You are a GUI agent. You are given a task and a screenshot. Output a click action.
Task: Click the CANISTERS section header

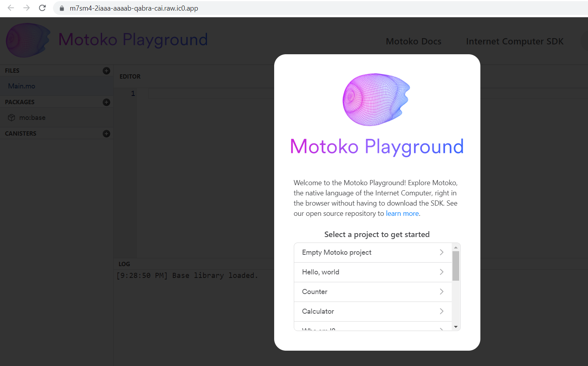tap(20, 134)
